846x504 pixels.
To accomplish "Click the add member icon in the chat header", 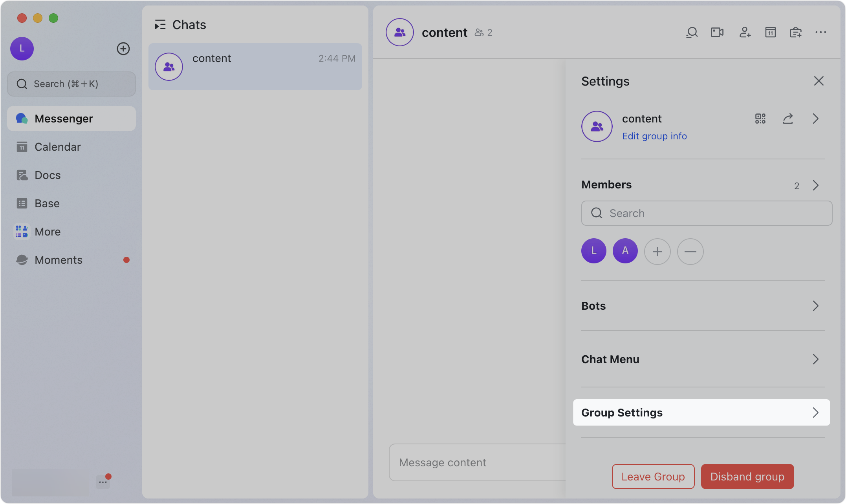I will (745, 32).
